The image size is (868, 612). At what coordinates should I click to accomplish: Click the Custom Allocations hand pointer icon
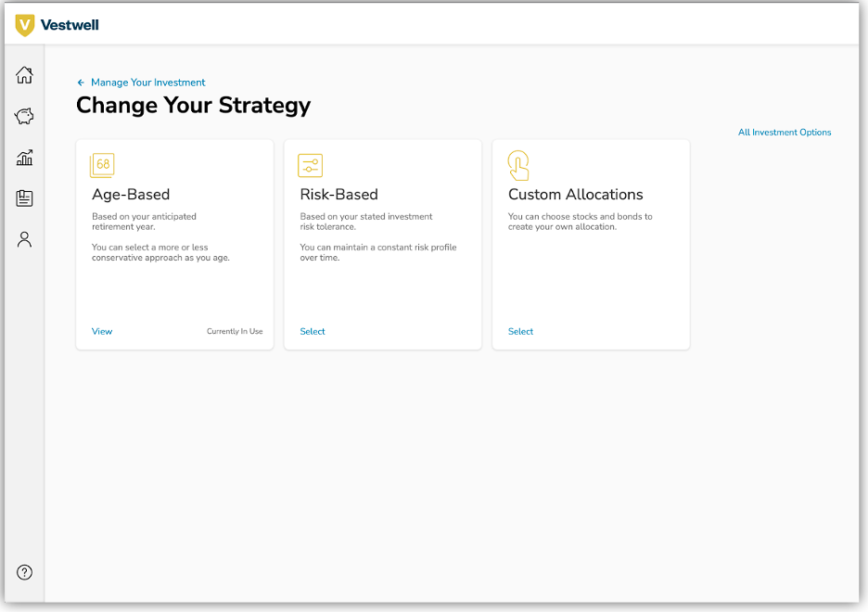click(x=518, y=165)
